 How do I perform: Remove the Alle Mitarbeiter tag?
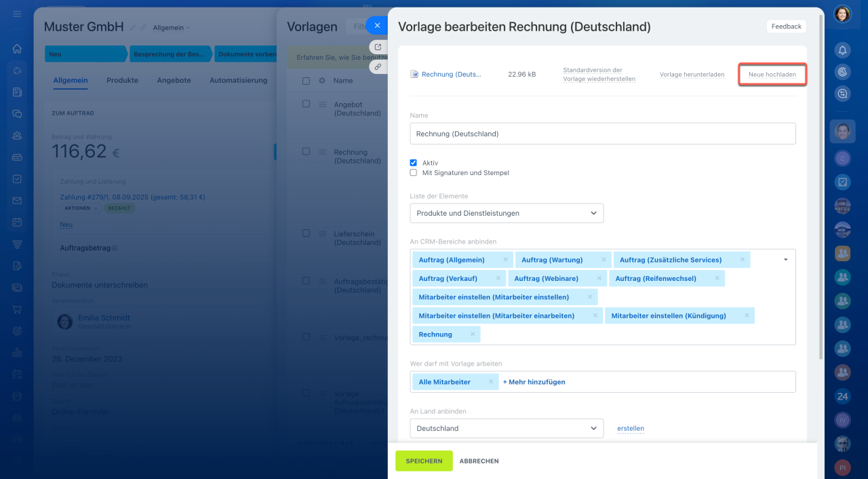[x=491, y=382]
